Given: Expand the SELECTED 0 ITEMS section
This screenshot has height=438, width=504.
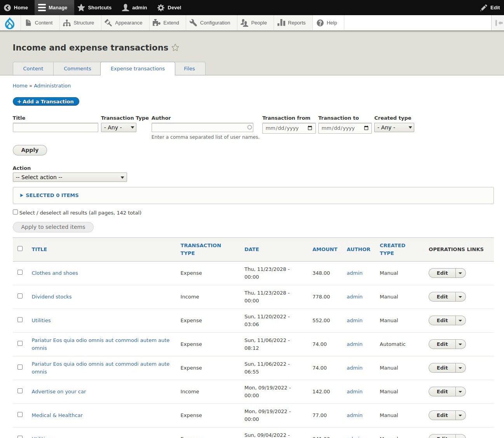Looking at the screenshot, I should (49, 195).
